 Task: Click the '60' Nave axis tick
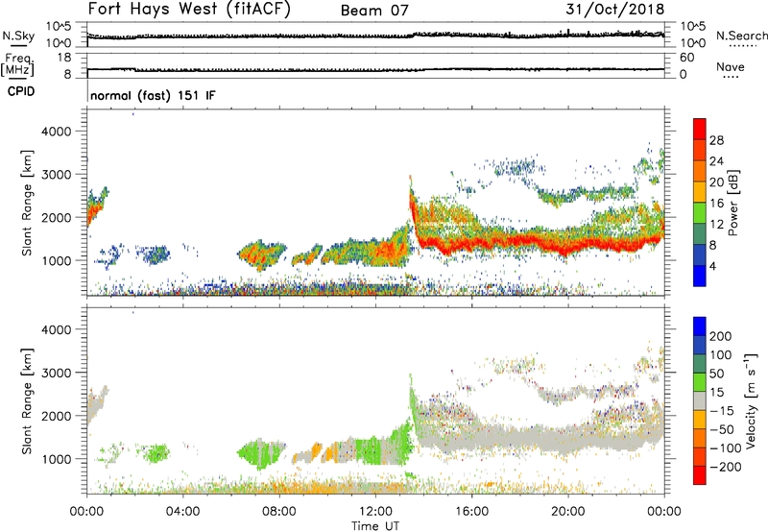pos(686,58)
